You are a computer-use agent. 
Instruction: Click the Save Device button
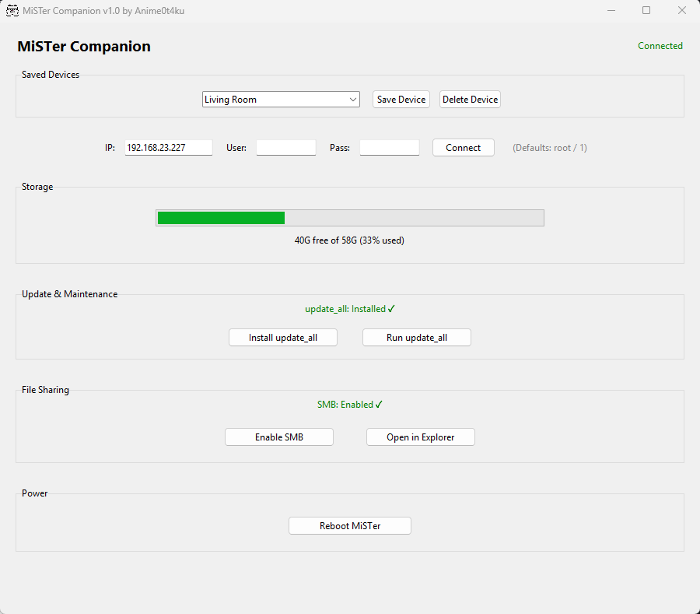[401, 100]
